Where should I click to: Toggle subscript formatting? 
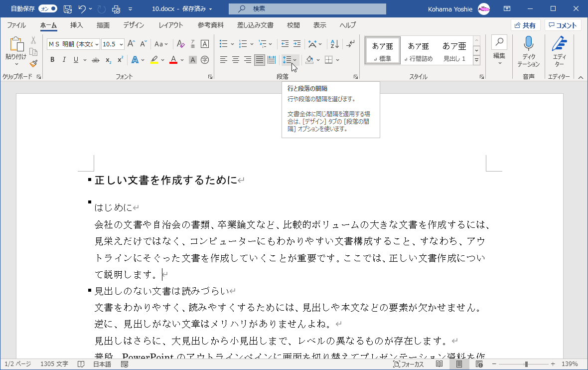coord(108,60)
